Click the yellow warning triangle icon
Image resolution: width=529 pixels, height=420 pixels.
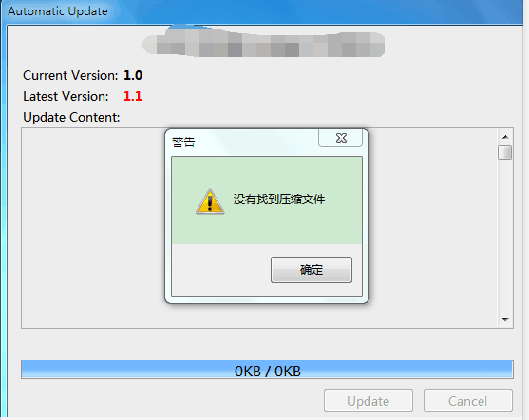[x=210, y=201]
